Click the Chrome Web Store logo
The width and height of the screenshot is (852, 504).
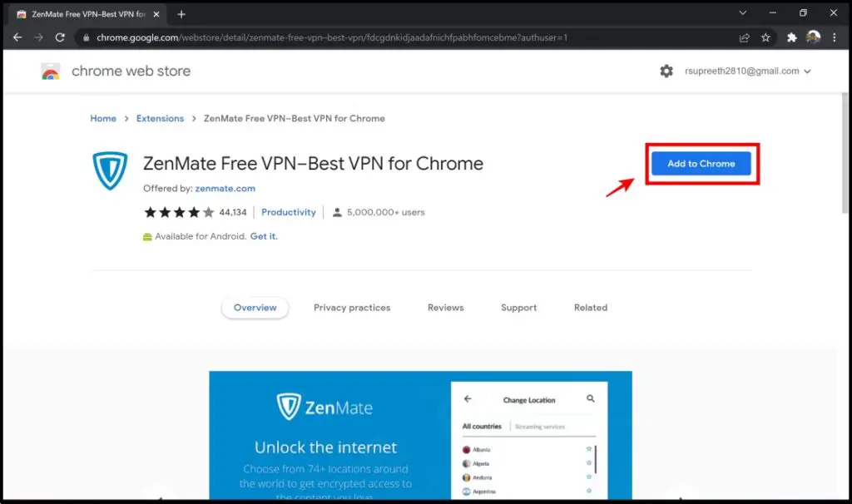51,72
